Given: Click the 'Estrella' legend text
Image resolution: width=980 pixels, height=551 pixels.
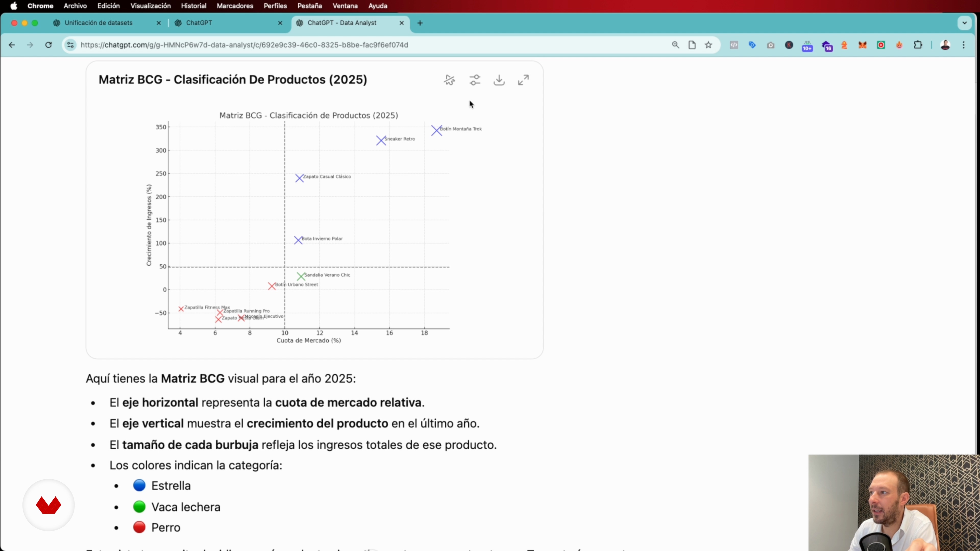Looking at the screenshot, I should (x=171, y=486).
